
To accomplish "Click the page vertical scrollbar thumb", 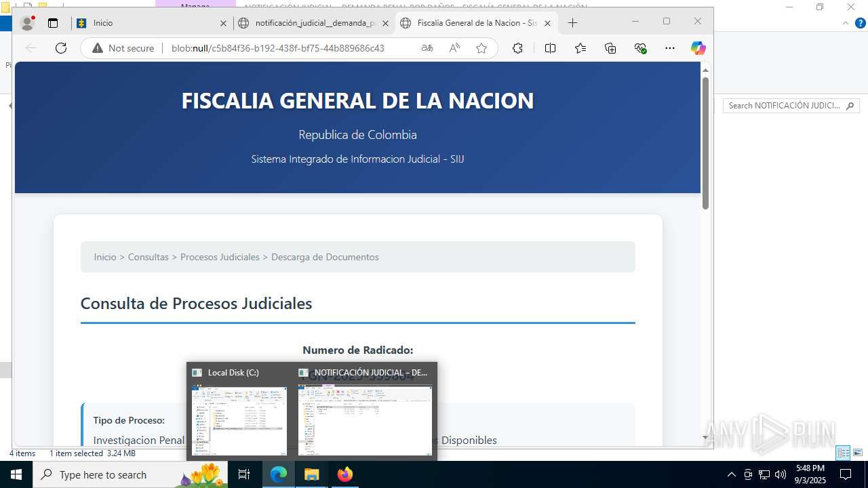I will [x=705, y=142].
